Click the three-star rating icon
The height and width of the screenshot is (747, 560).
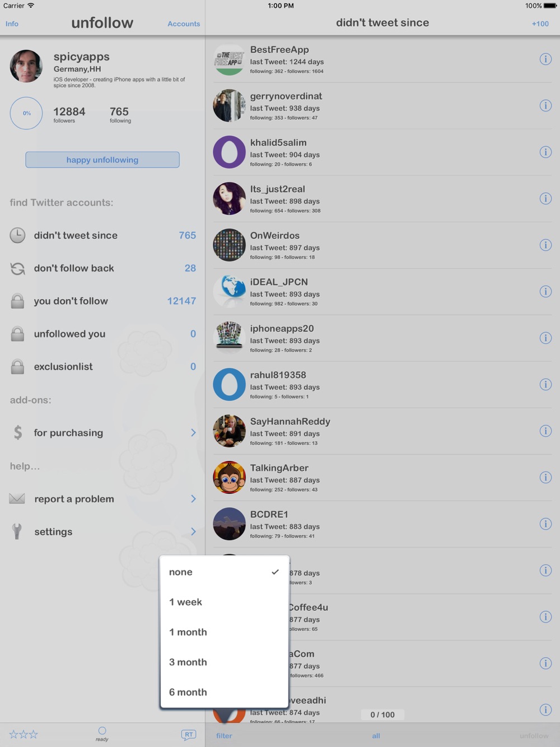pos(24,734)
